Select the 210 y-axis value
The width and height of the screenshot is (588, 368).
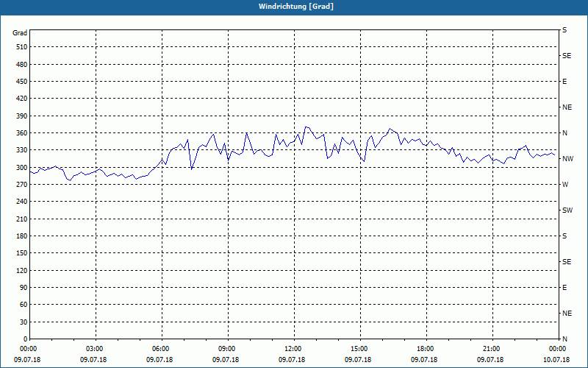(22, 219)
